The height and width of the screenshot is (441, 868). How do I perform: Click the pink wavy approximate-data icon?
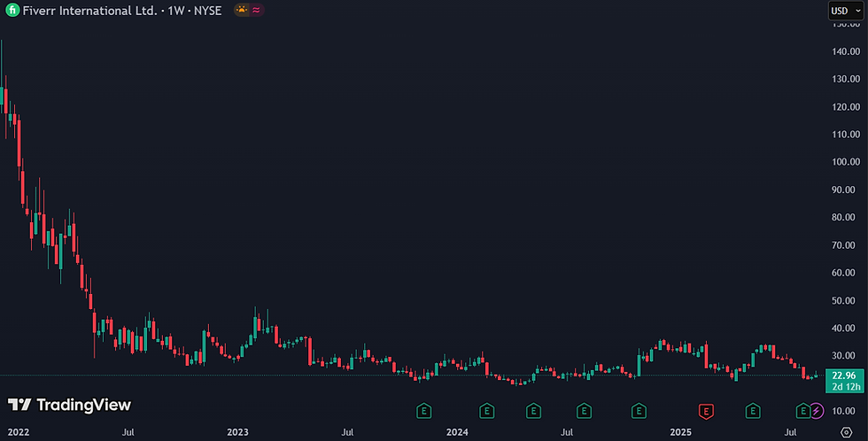pyautogui.click(x=256, y=10)
